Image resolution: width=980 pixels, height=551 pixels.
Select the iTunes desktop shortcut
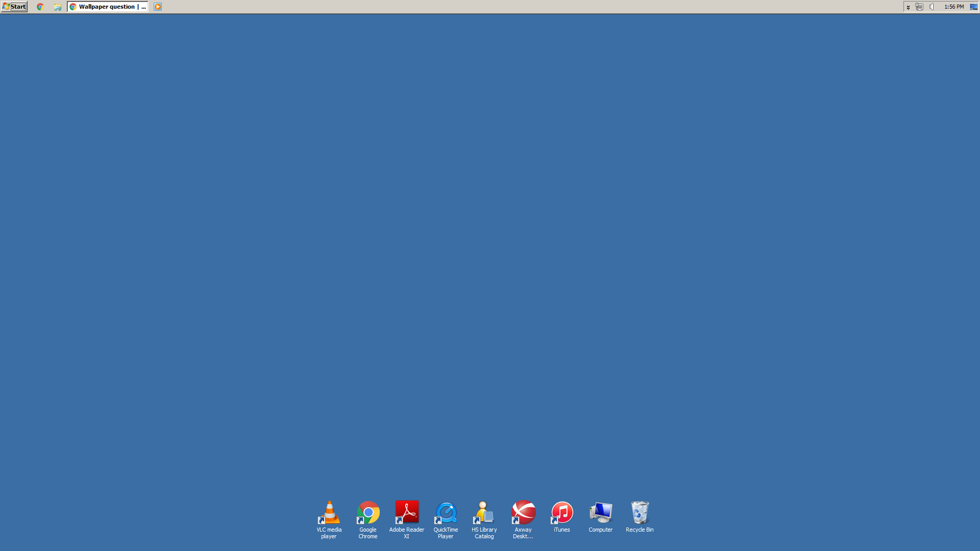pyautogui.click(x=562, y=517)
